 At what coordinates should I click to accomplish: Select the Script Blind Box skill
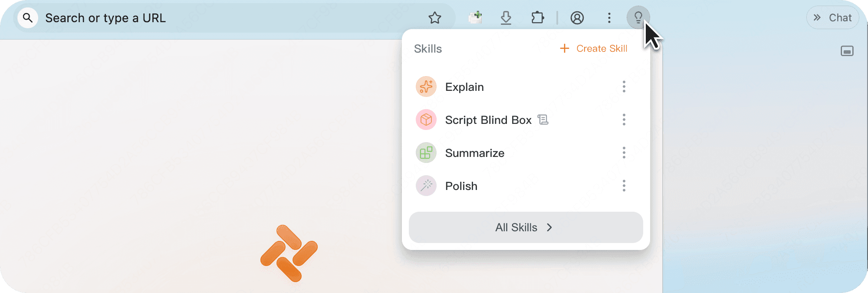coord(488,120)
